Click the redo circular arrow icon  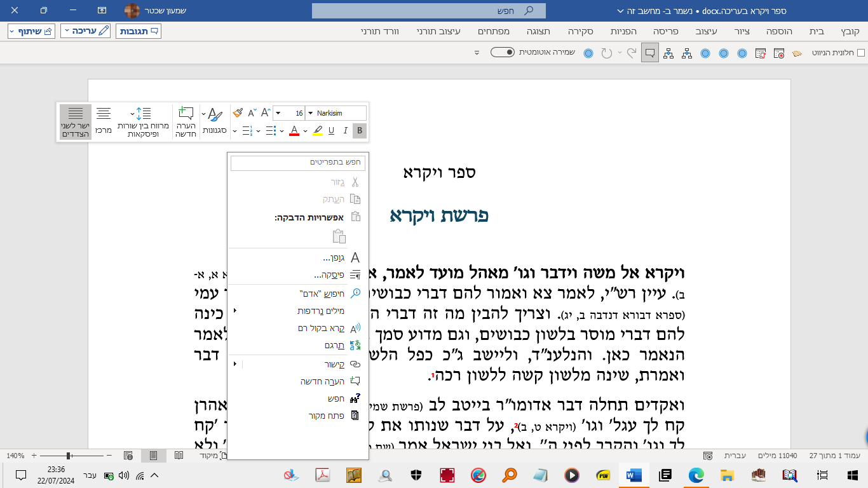[606, 53]
